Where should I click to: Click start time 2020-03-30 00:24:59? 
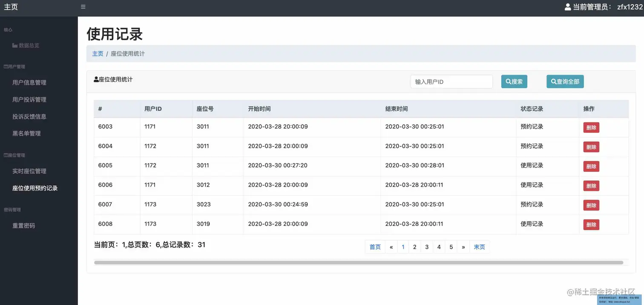pos(278,204)
